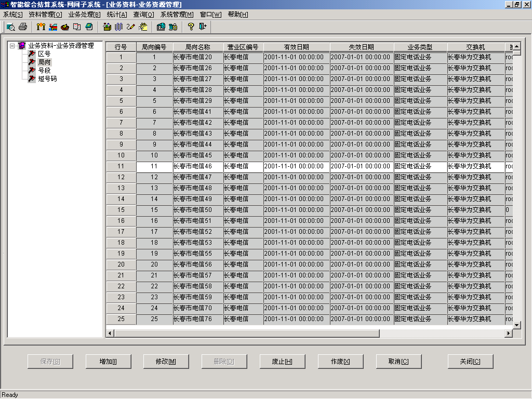
Task: Click the print preview magnifier toolbar icon
Action: pyautogui.click(x=10, y=26)
